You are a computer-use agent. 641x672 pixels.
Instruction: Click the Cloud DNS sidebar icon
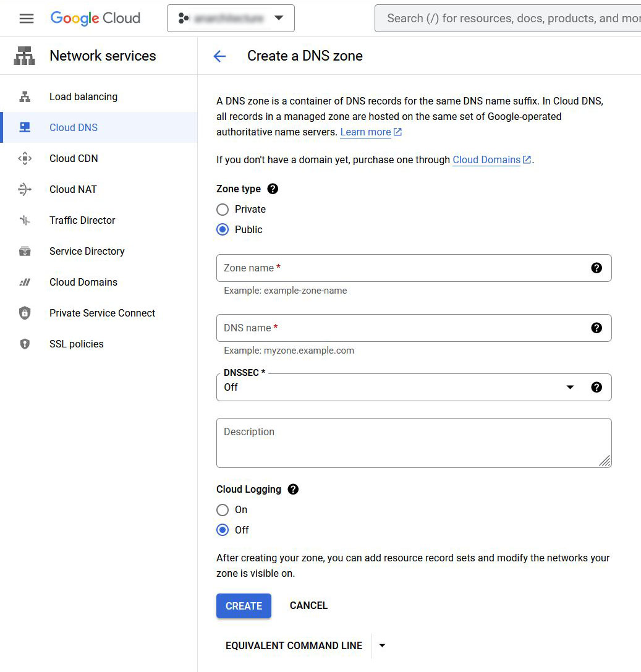point(25,127)
